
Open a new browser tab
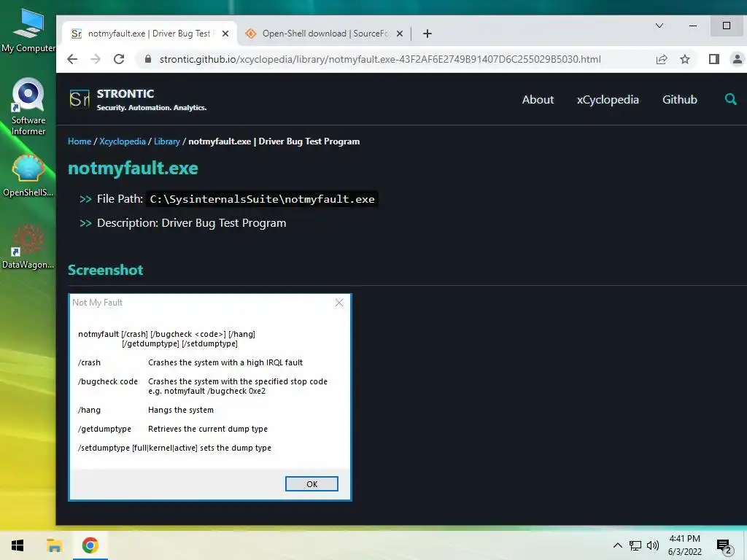(427, 34)
